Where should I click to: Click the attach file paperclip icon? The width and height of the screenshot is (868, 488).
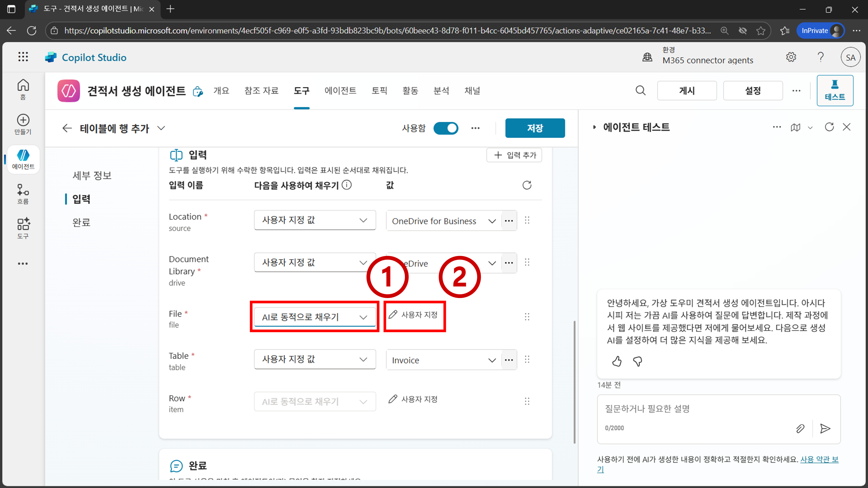click(800, 428)
